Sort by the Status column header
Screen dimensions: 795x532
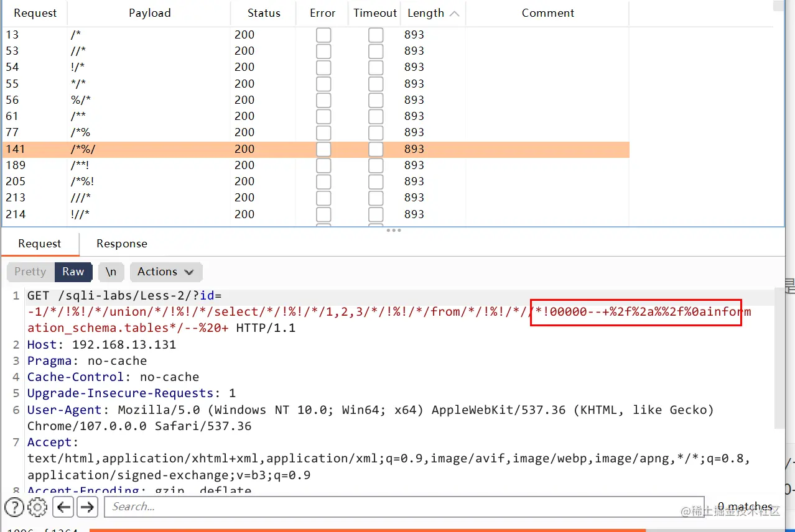264,13
